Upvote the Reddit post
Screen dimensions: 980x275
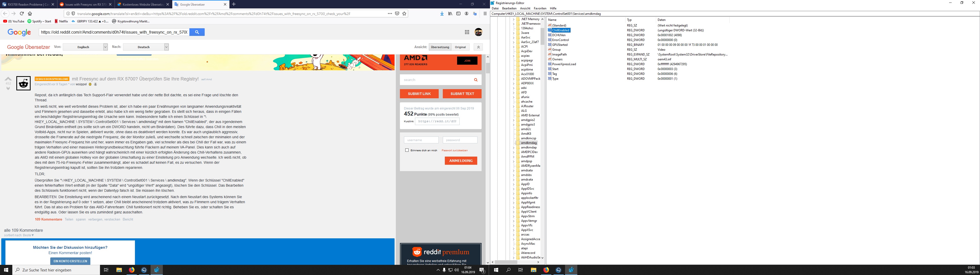8,79
